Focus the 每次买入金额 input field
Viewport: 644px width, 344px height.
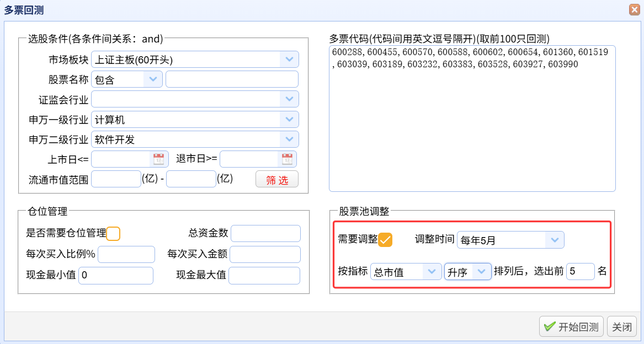point(265,255)
